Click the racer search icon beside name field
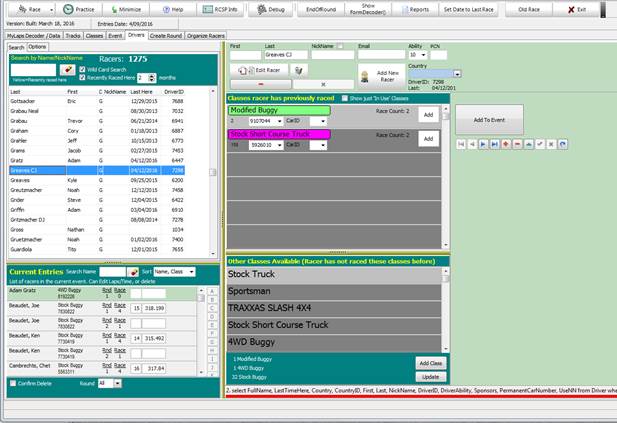Viewport: 617px width, 423px height. pos(67,70)
